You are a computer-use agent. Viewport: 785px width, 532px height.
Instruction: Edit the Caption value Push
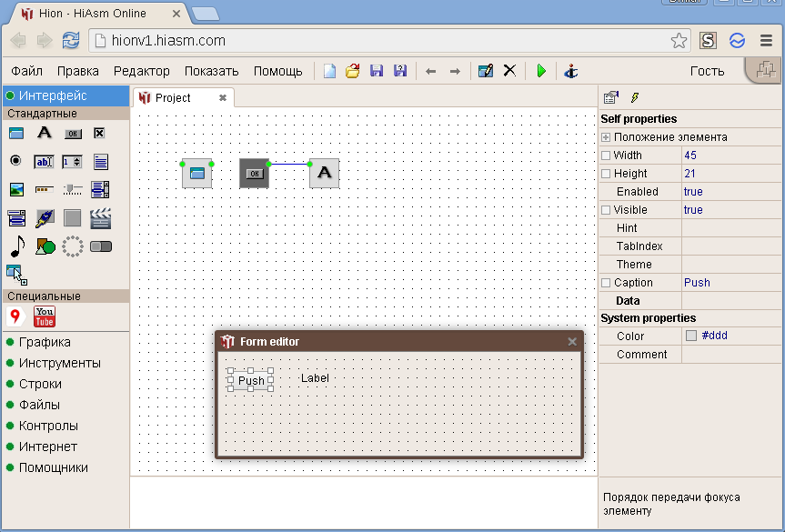coord(731,283)
